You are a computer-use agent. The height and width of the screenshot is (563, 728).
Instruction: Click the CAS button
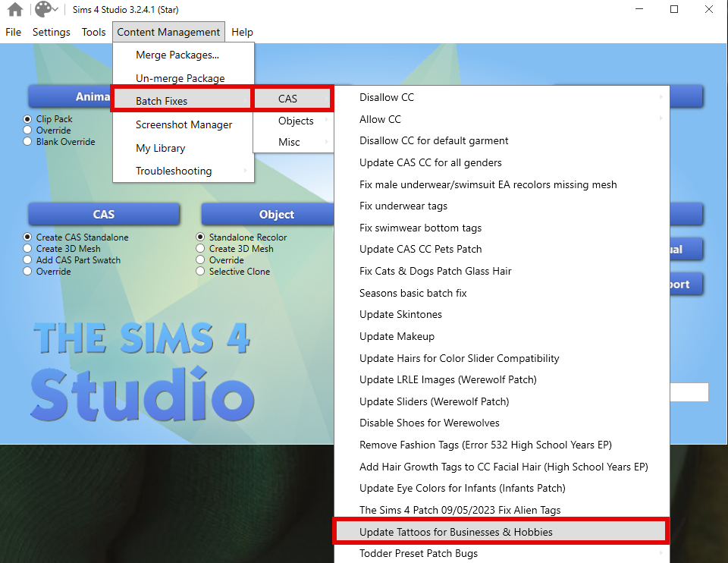(x=104, y=214)
